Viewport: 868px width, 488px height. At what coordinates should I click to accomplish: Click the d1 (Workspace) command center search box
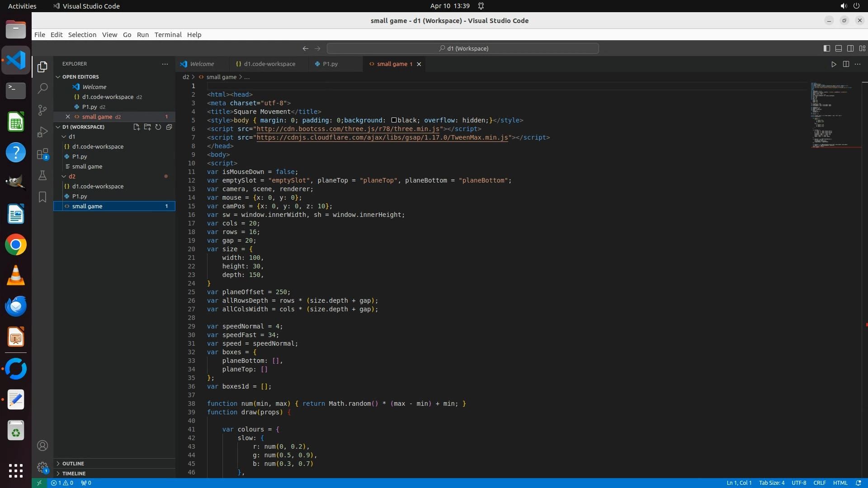pyautogui.click(x=462, y=48)
